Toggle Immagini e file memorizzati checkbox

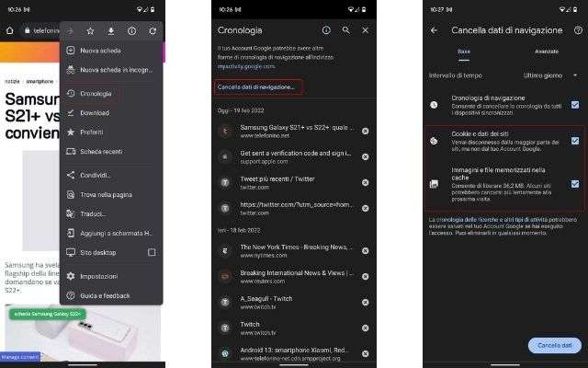pos(575,184)
